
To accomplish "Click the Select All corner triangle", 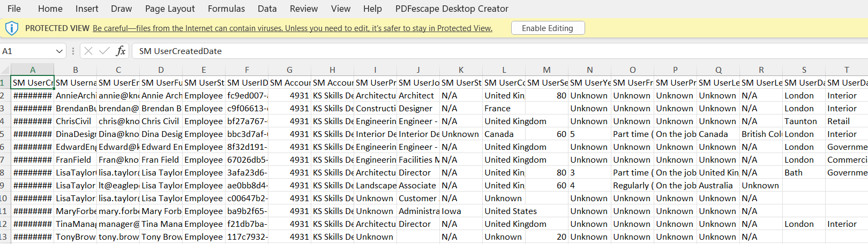I will (5, 70).
